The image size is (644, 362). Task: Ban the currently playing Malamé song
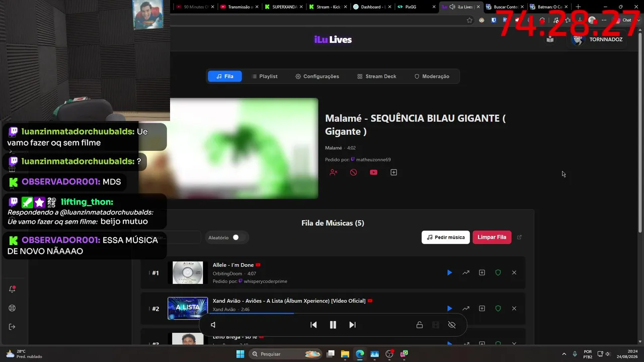(x=353, y=172)
